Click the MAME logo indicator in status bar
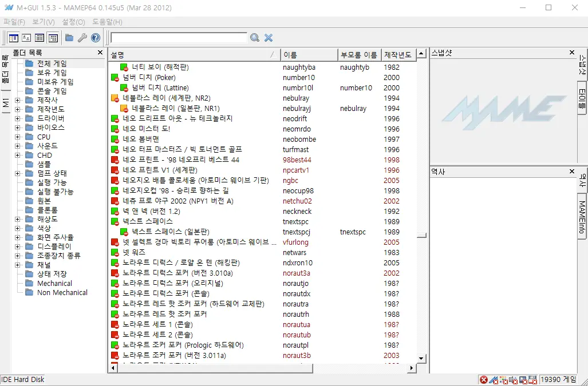 [493, 379]
